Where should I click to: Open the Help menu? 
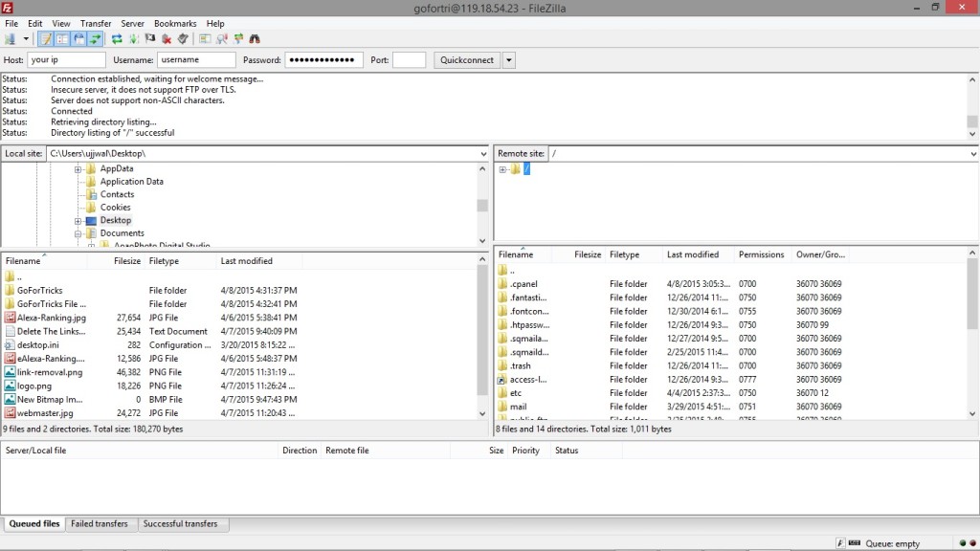click(215, 23)
